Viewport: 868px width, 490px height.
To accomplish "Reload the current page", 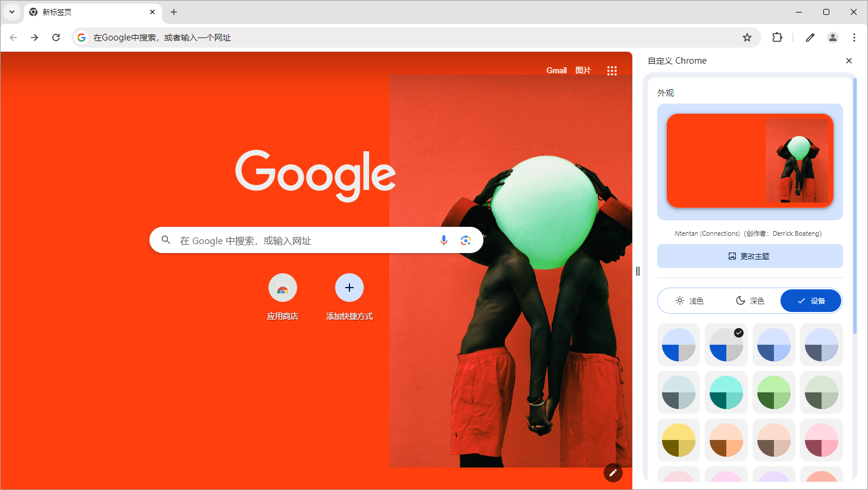I will tap(56, 38).
